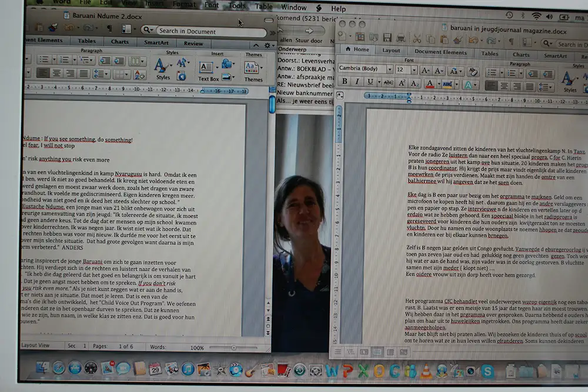The height and width of the screenshot is (392, 588).
Task: Click ribbon gear settings icon in Baruani Ndume 2
Action: tap(268, 45)
